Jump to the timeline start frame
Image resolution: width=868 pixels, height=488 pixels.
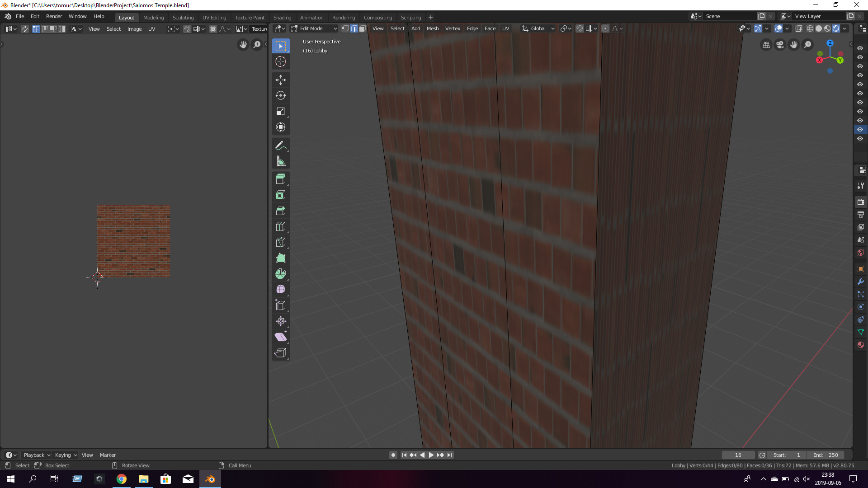tap(404, 455)
